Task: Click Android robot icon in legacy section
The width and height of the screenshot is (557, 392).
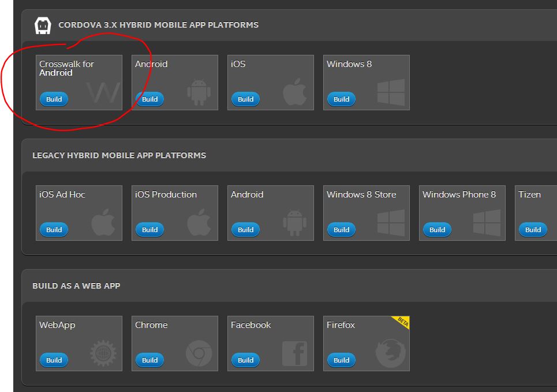Action: (295, 223)
